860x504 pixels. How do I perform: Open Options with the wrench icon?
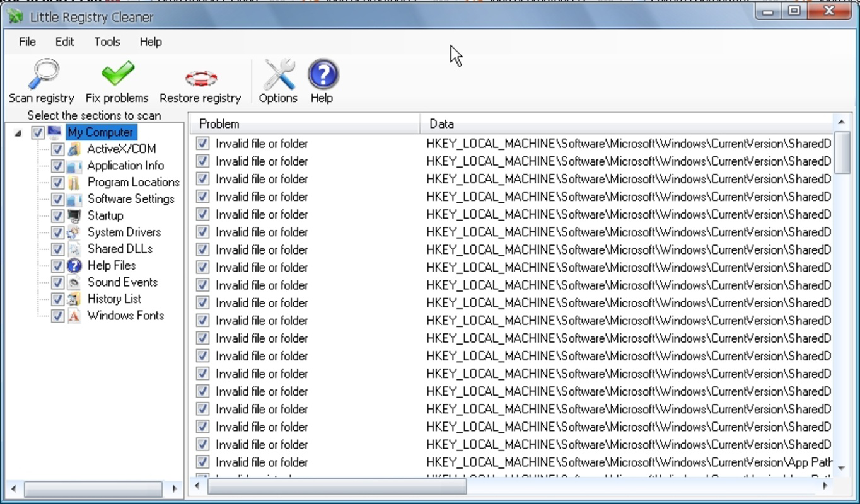coord(279,74)
